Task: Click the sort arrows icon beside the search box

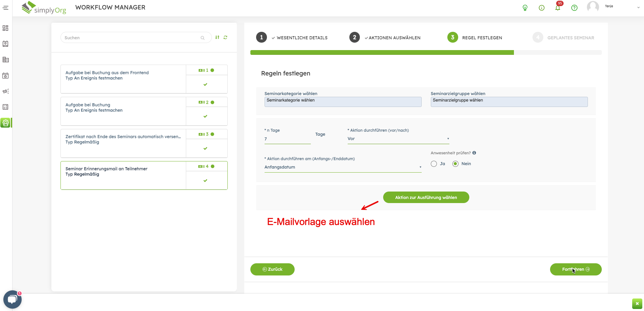Action: [217, 38]
